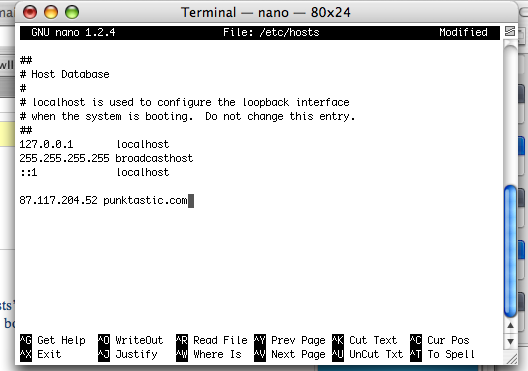Click 'localhost' beside 127.0.0.1
This screenshot has height=371, width=528.
click(143, 144)
